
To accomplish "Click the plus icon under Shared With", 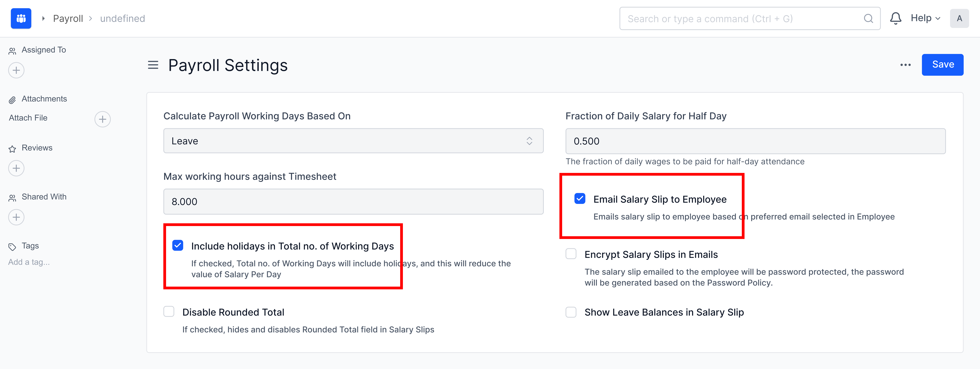I will (16, 217).
